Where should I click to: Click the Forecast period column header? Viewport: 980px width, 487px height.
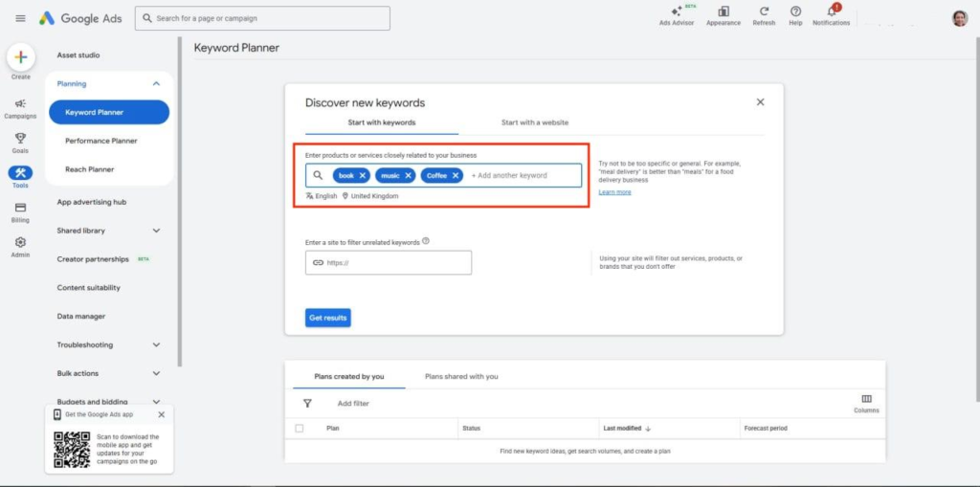(766, 429)
